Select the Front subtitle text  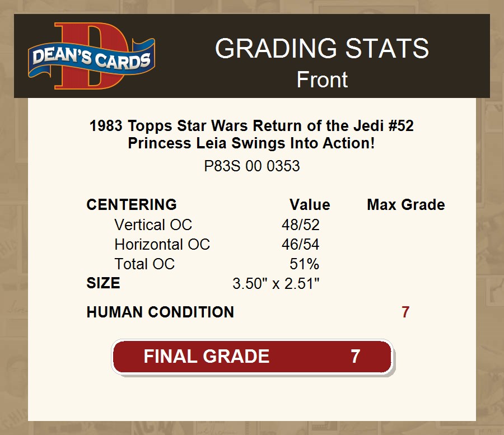coord(322,79)
